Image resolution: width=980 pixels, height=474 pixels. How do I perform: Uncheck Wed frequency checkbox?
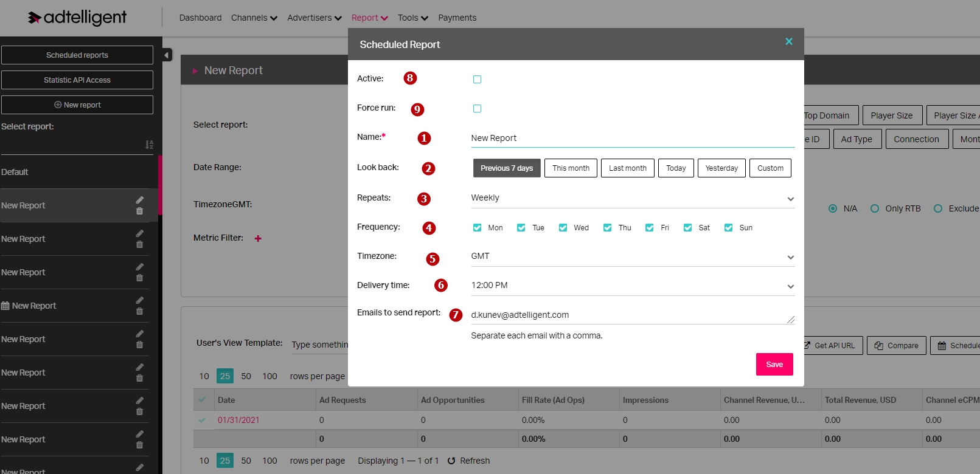(x=563, y=227)
